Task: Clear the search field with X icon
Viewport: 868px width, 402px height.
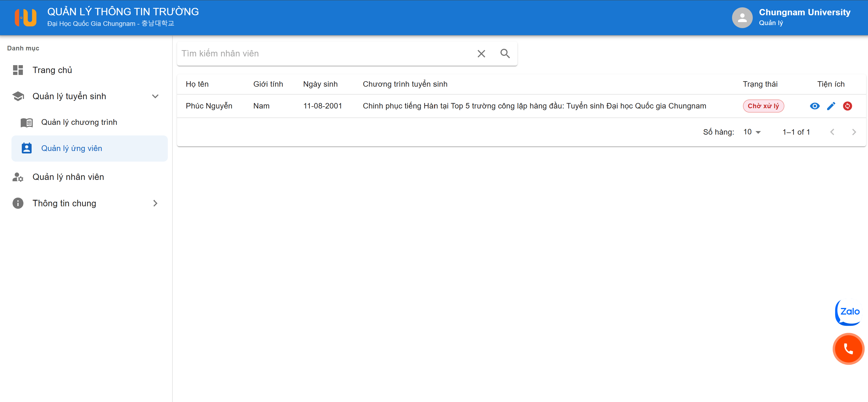Action: [481, 54]
